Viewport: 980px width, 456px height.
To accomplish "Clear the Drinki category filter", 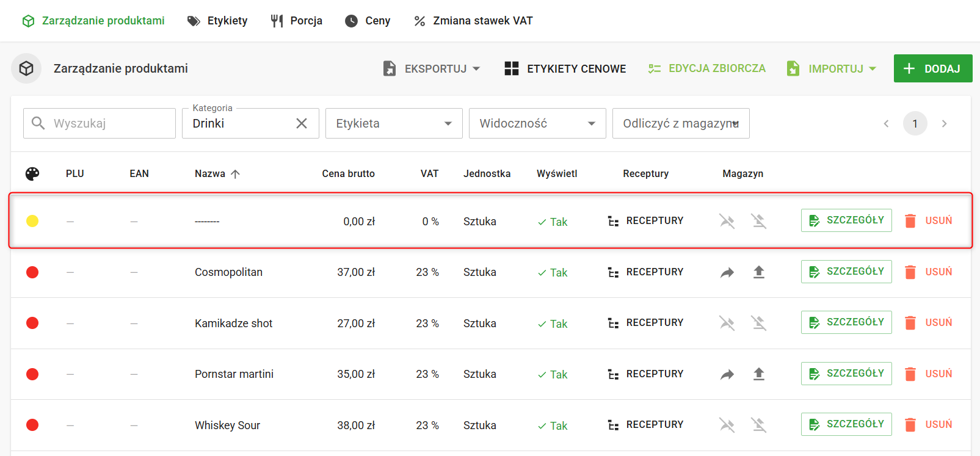I will click(302, 123).
